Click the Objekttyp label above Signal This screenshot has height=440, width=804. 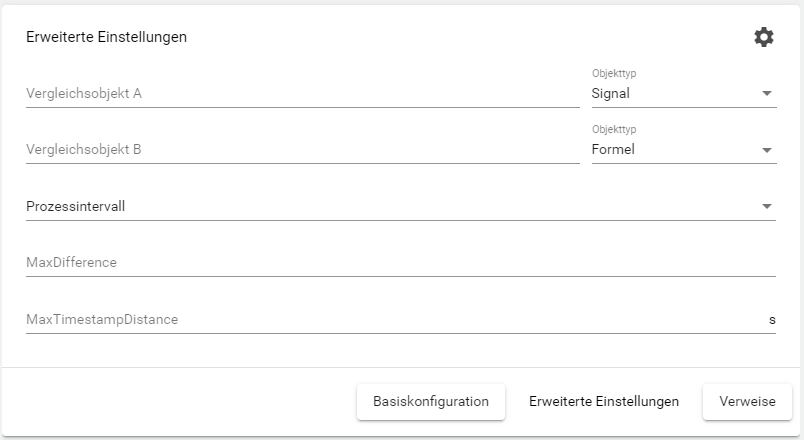pyautogui.click(x=614, y=73)
